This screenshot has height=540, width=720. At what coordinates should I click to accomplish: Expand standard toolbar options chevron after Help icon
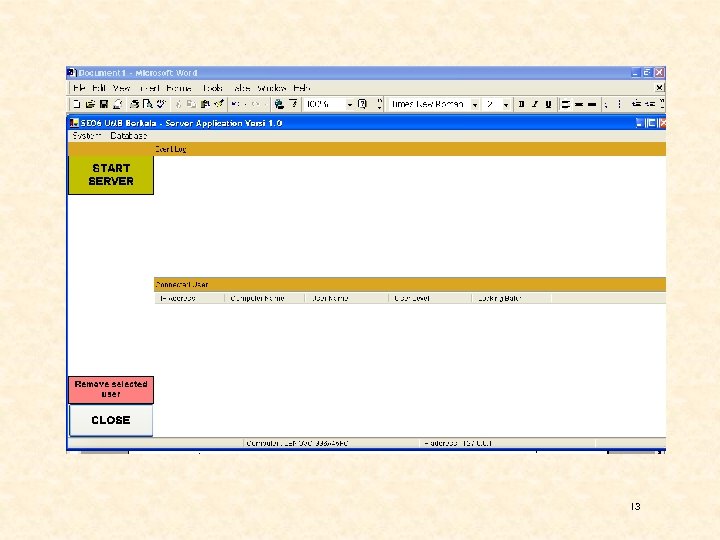[x=379, y=104]
